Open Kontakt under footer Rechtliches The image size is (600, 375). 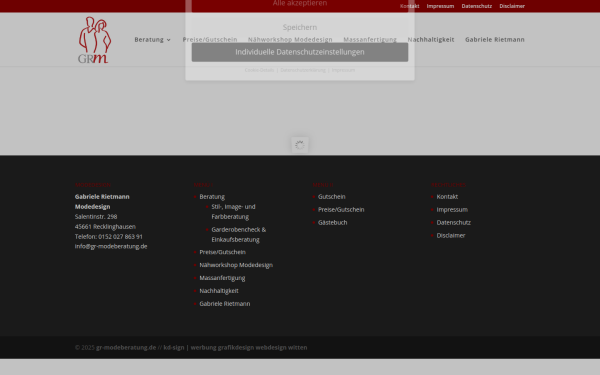(x=447, y=197)
